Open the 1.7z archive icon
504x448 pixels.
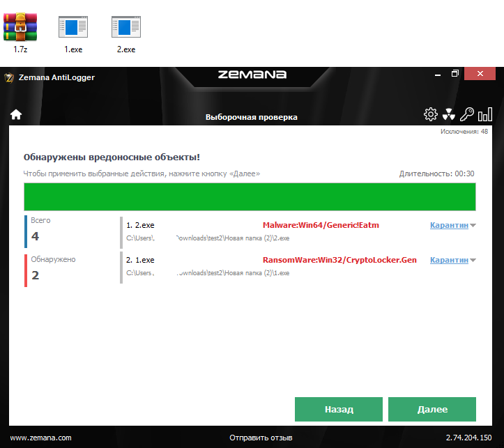[20, 28]
